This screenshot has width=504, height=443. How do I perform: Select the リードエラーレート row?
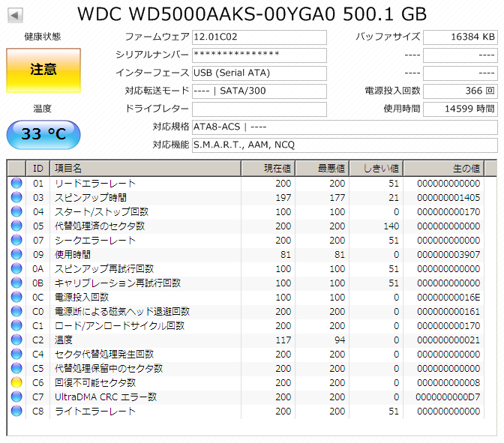coord(246,183)
